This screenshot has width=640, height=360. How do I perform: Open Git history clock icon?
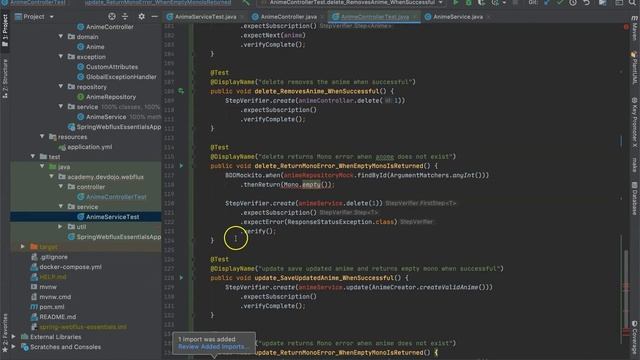[573, 2]
